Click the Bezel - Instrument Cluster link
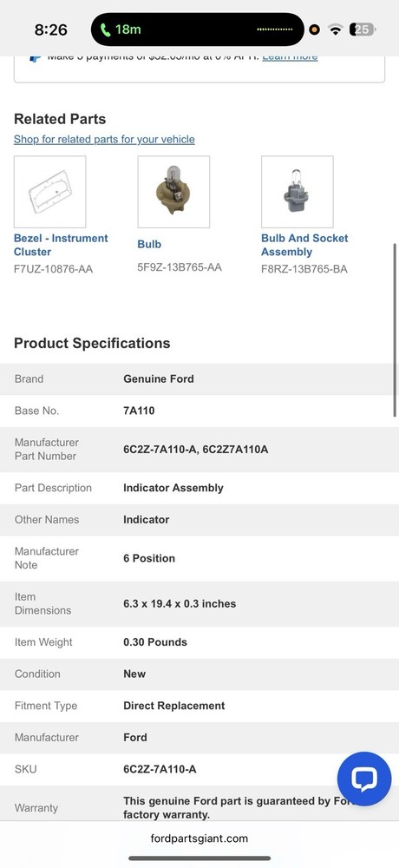The image size is (399, 868). click(x=61, y=245)
